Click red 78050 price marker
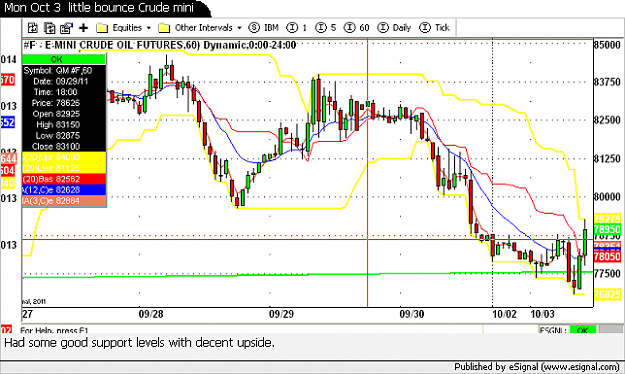 coord(607,256)
